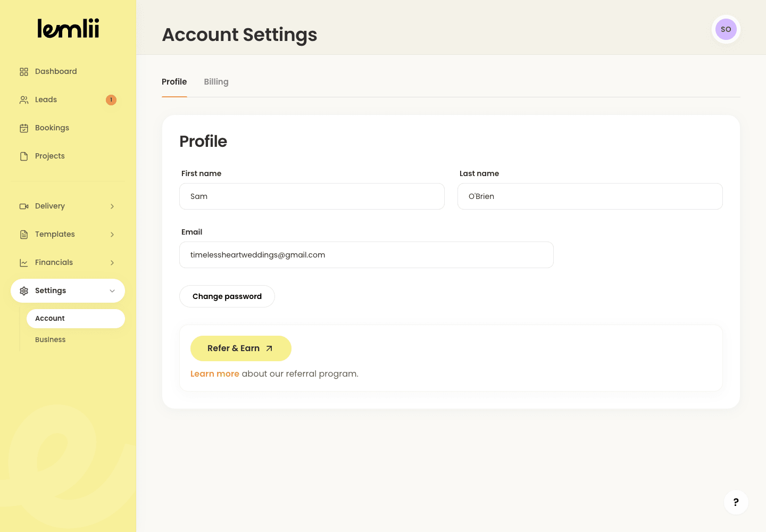Open the Dashboard page
Screen dimensions: 766x532
click(68, 71)
